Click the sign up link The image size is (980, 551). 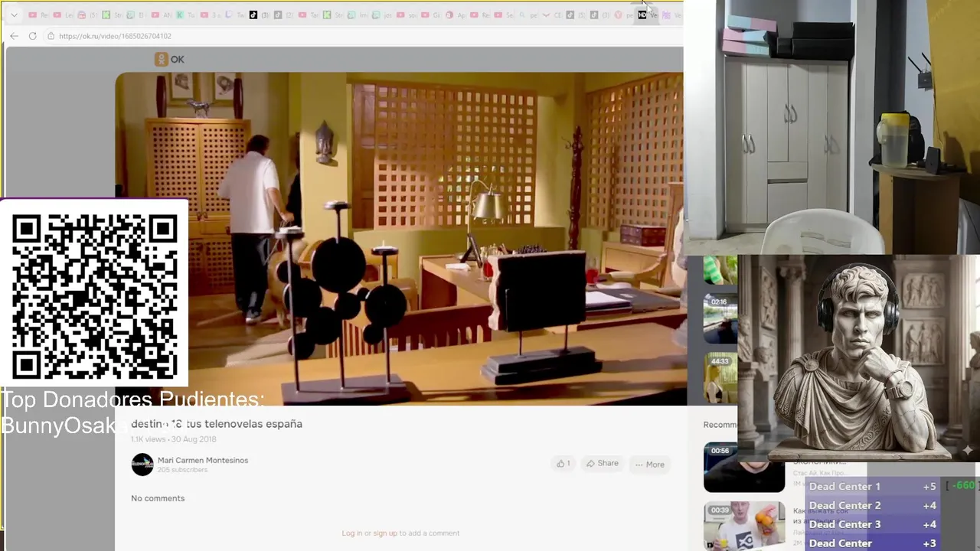(385, 533)
